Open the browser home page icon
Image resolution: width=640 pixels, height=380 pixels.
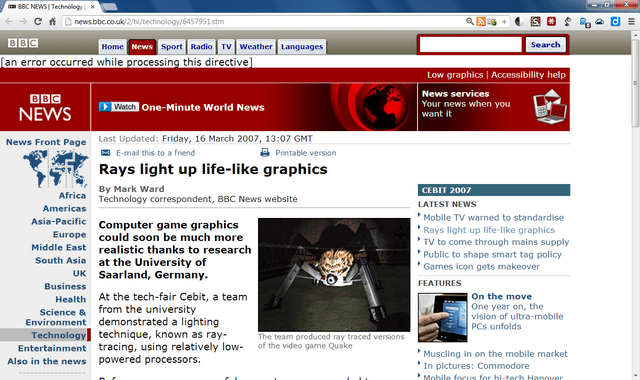(x=52, y=22)
